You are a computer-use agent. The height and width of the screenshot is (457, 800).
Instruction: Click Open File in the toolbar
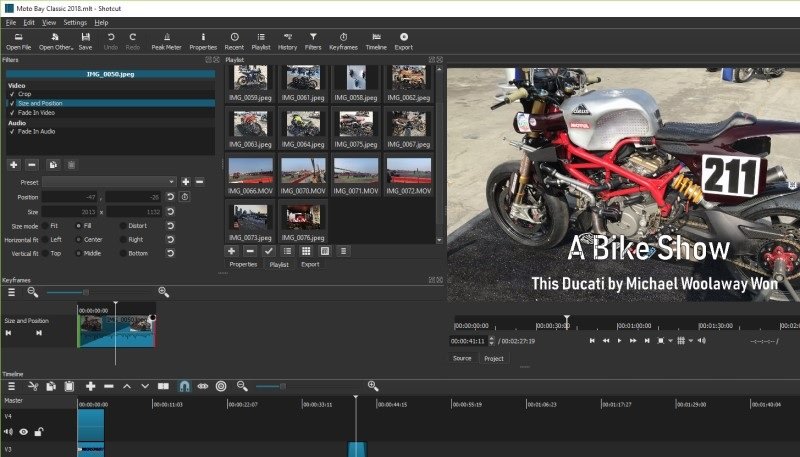coord(19,41)
